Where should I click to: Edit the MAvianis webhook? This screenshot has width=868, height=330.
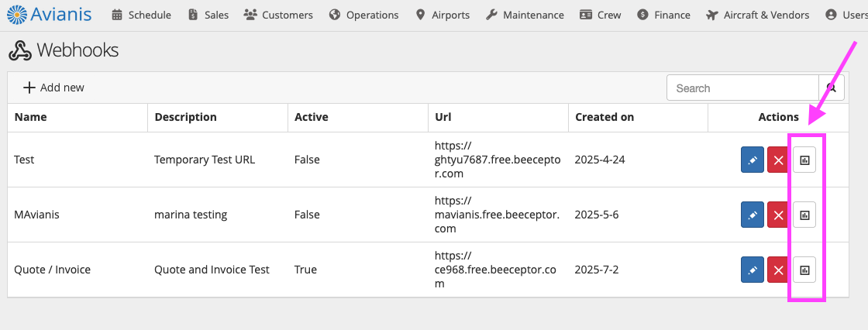pyautogui.click(x=753, y=215)
